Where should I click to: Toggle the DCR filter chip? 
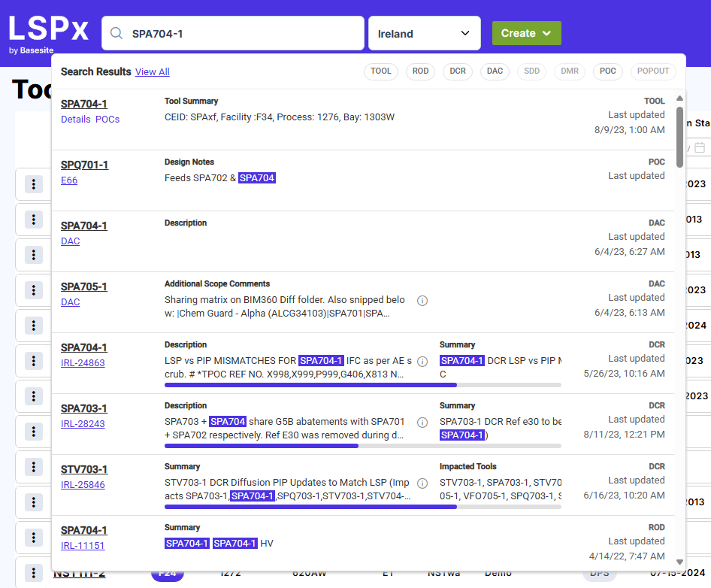click(x=458, y=71)
